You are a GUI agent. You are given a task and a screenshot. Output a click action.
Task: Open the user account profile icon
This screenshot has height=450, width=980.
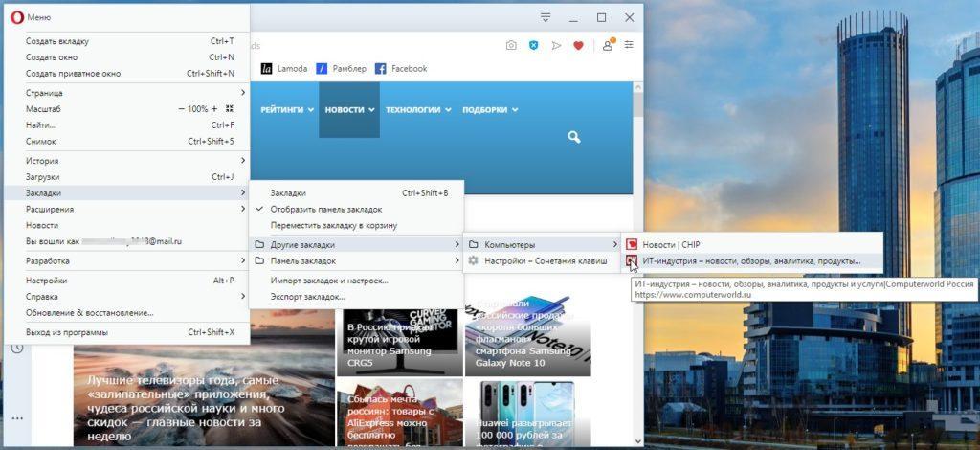608,45
